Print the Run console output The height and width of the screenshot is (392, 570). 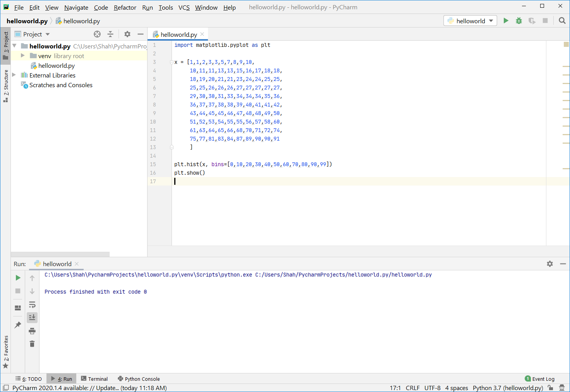[x=32, y=331]
